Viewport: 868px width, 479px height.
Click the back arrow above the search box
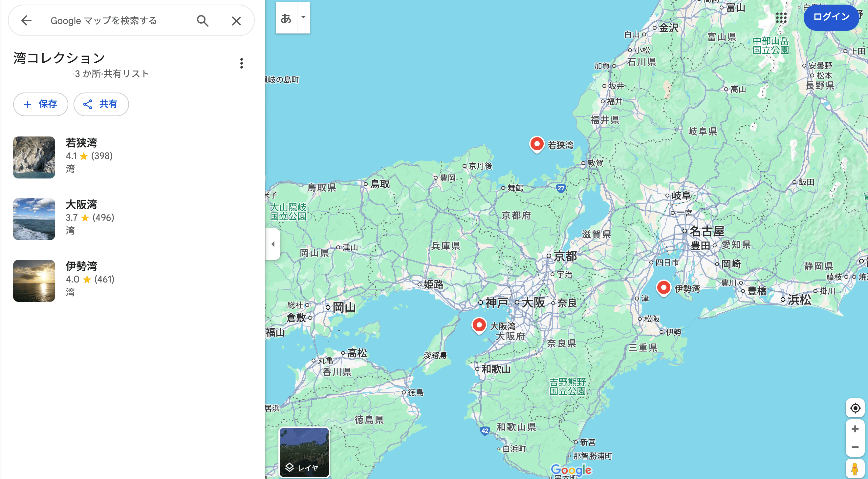point(27,21)
